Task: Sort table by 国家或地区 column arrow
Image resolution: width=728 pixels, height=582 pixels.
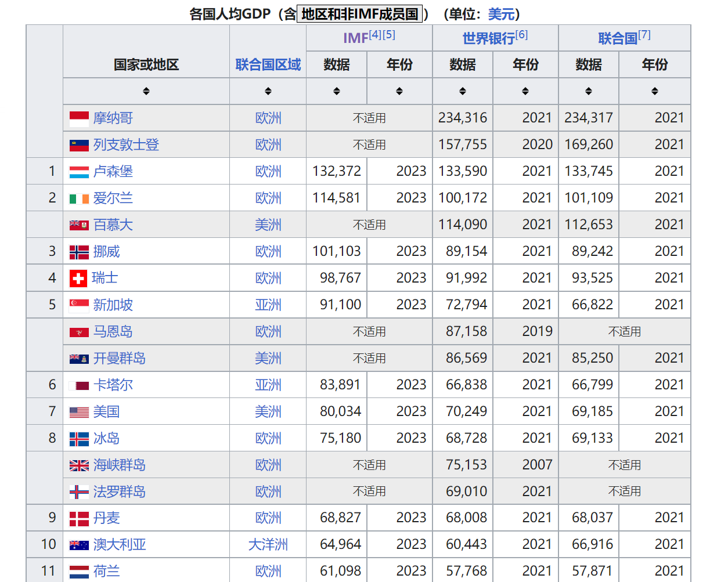Action: click(x=146, y=91)
